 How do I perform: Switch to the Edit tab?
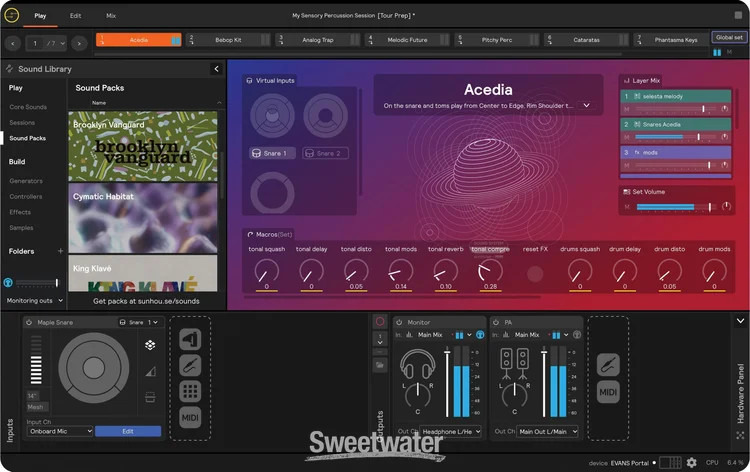(x=76, y=16)
